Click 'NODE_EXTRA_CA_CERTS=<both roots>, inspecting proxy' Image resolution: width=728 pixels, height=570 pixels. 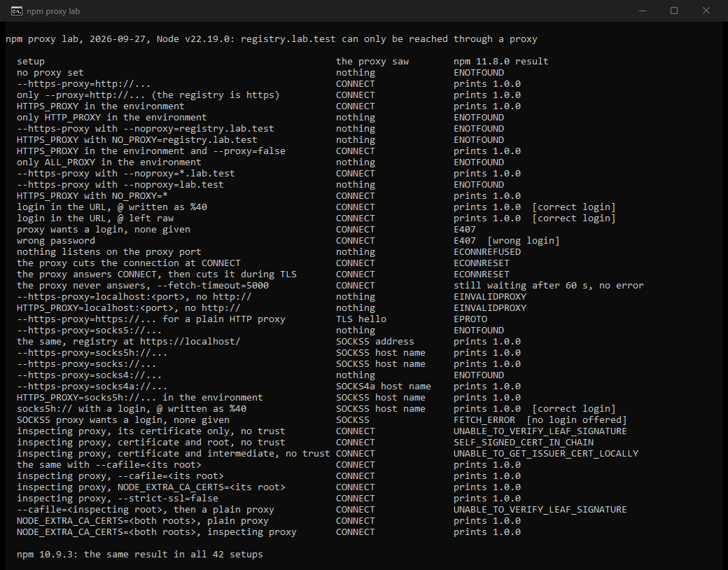point(157,532)
